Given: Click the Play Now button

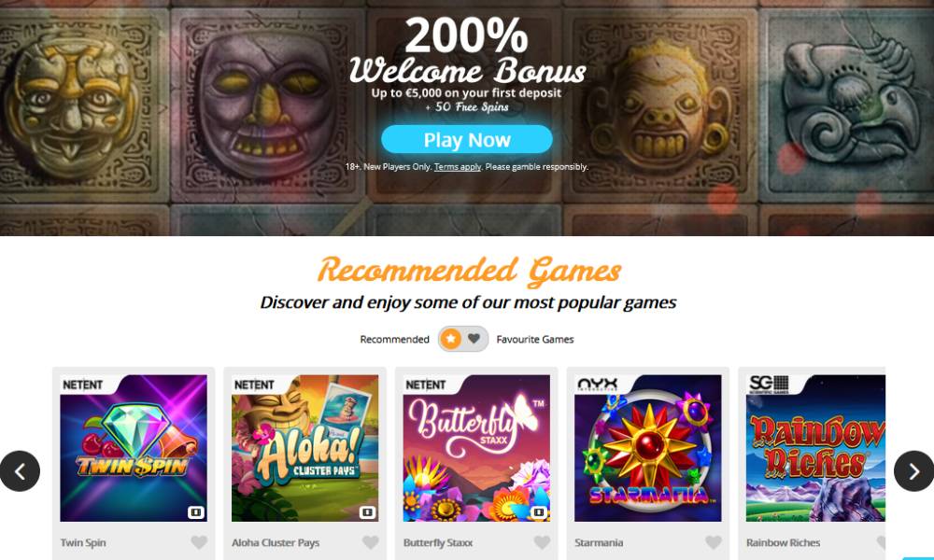Looking at the screenshot, I should point(467,139).
